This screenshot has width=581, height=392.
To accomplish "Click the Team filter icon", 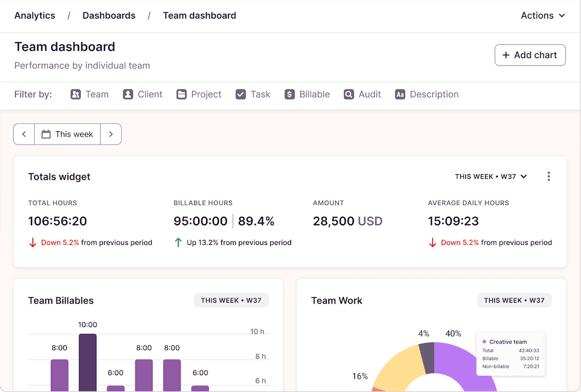I will point(76,94).
